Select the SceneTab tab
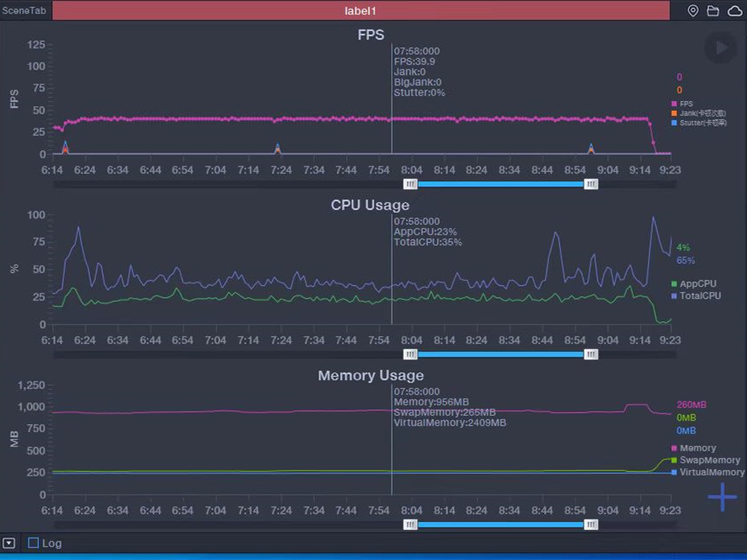The height and width of the screenshot is (560, 747). click(24, 10)
